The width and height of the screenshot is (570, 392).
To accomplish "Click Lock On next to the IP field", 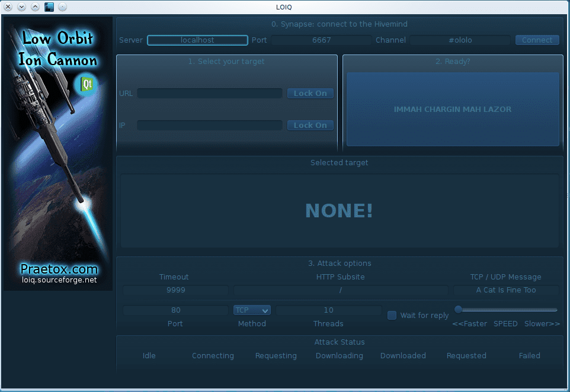I will coord(310,126).
